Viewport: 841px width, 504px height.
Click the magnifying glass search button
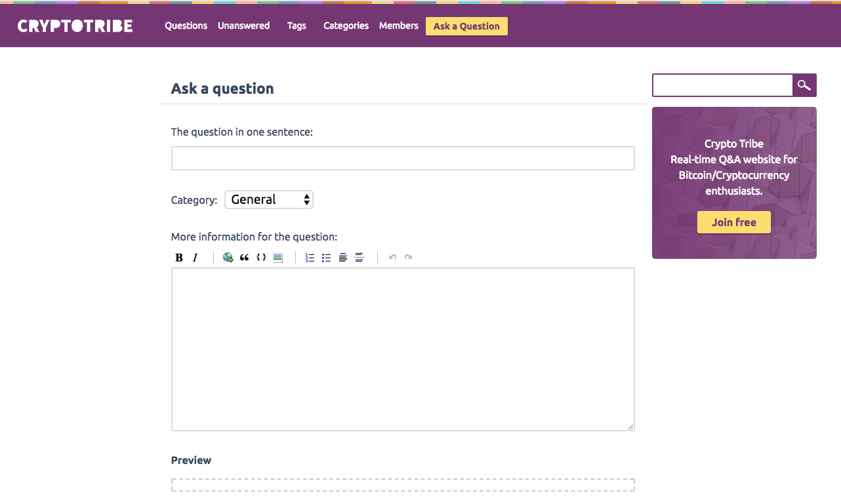[804, 85]
